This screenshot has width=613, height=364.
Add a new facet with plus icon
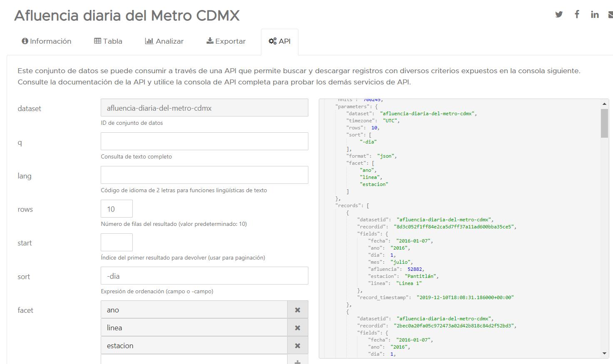click(x=298, y=360)
